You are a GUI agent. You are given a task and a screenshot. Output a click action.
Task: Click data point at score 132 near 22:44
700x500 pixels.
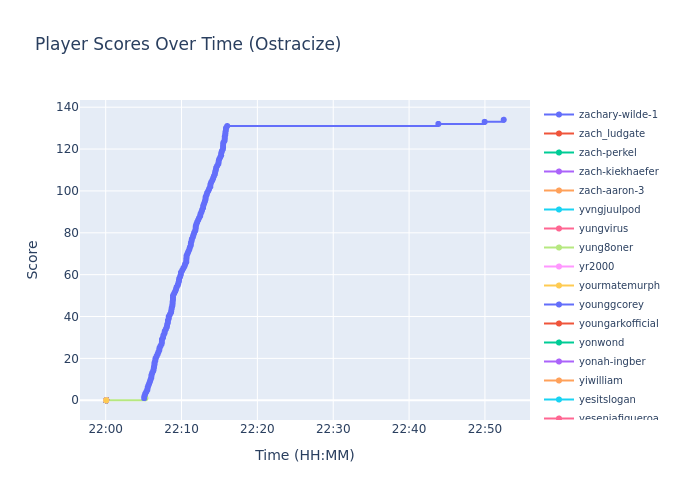pyautogui.click(x=438, y=124)
